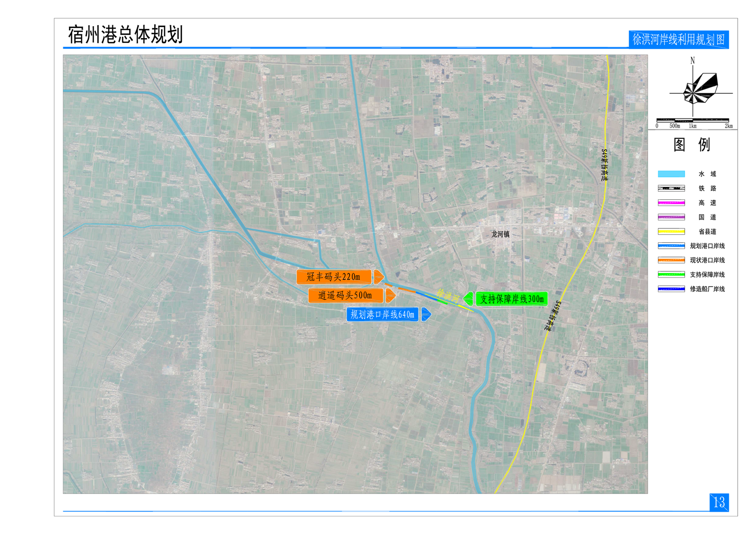Click the orange arrow beside 逍遥码头500m
The image size is (756, 534).
[x=390, y=296]
